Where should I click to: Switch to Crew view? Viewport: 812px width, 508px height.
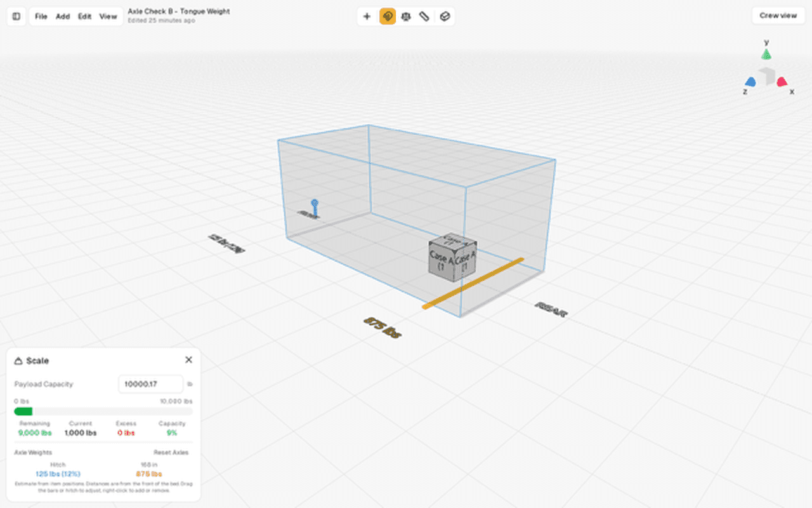pos(778,16)
